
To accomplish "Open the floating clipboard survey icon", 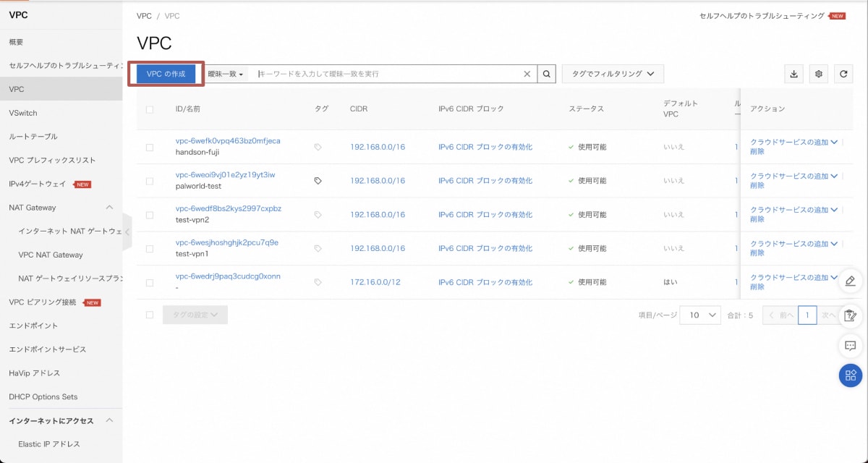I will pos(851,315).
